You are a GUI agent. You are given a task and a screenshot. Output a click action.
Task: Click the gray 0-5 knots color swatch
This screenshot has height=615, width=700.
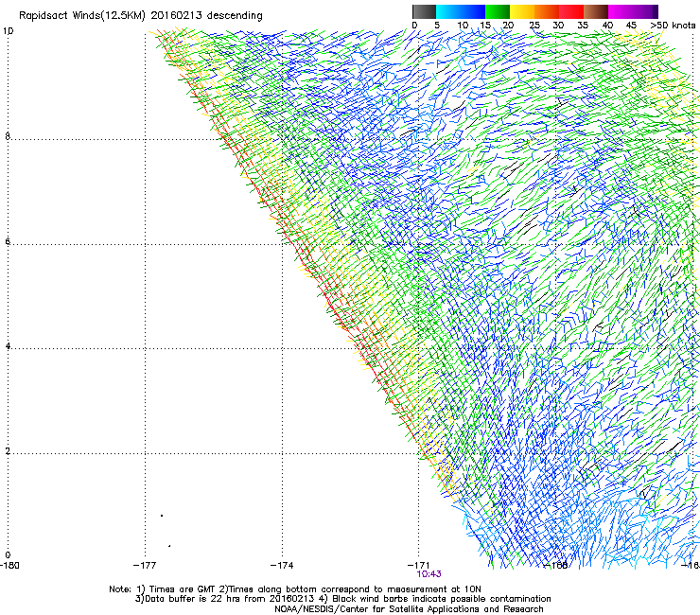coord(424,11)
